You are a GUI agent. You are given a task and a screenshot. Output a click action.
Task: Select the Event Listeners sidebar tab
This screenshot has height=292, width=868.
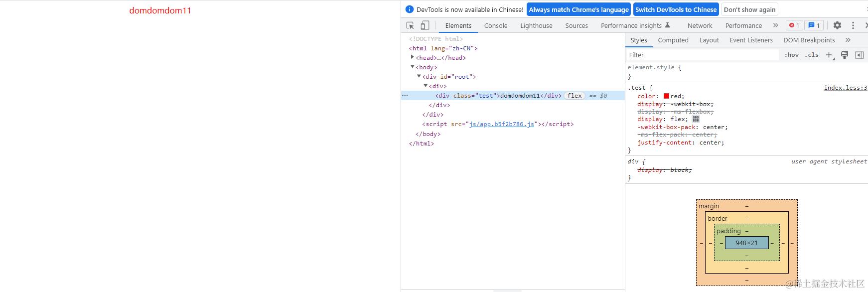click(x=751, y=40)
